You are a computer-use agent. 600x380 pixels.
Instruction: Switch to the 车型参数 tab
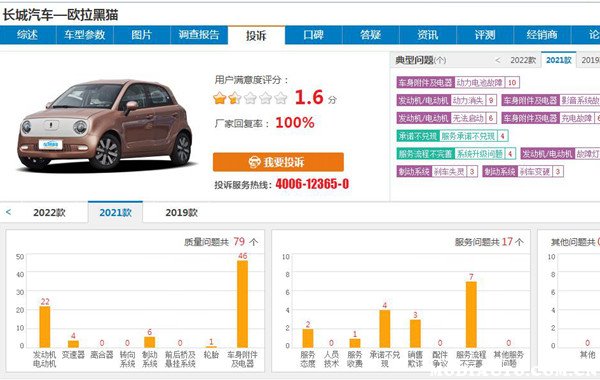(x=85, y=35)
